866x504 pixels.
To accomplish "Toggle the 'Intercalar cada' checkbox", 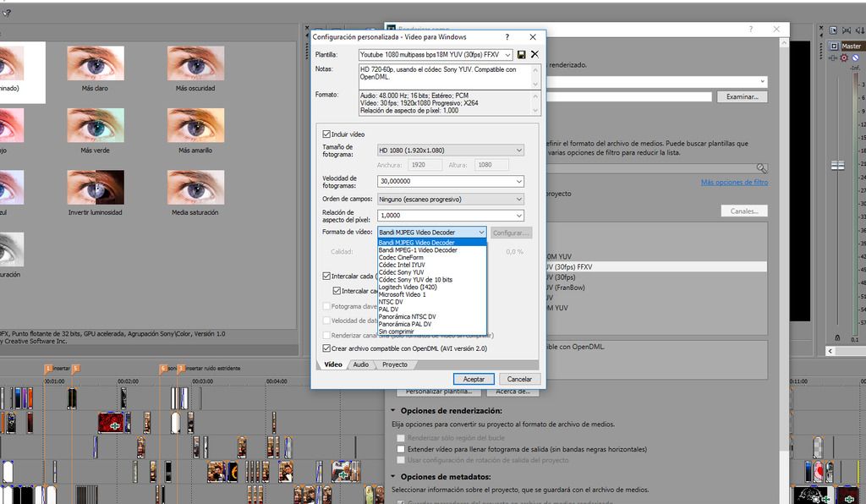I will (326, 276).
